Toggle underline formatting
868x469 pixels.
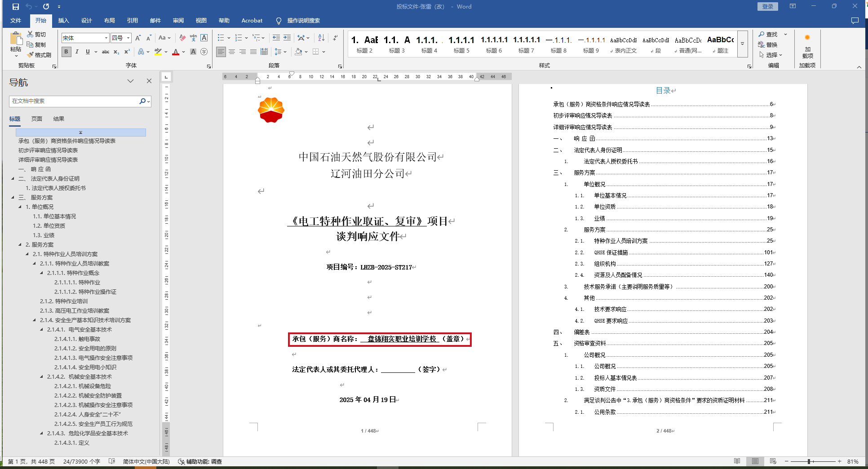click(88, 52)
